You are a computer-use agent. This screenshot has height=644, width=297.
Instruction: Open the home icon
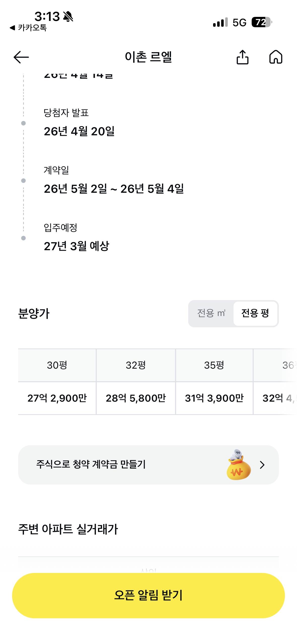coord(276,57)
